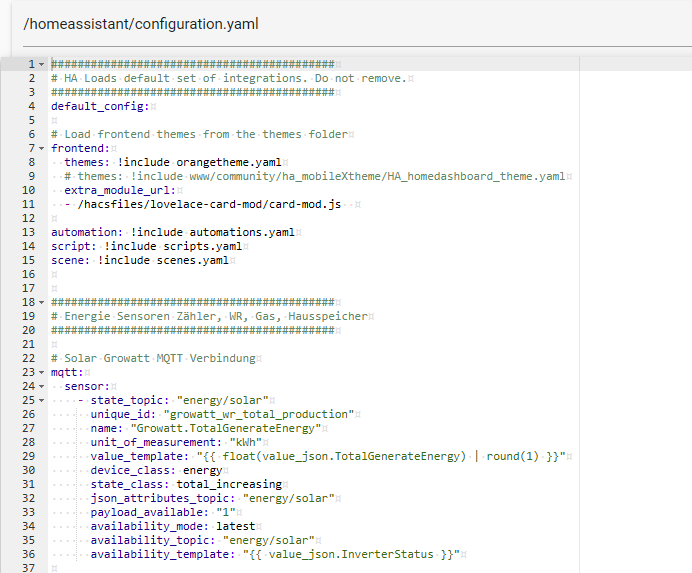Click line number 12 in the gutter
Image resolution: width=692 pixels, height=573 pixels.
click(29, 219)
